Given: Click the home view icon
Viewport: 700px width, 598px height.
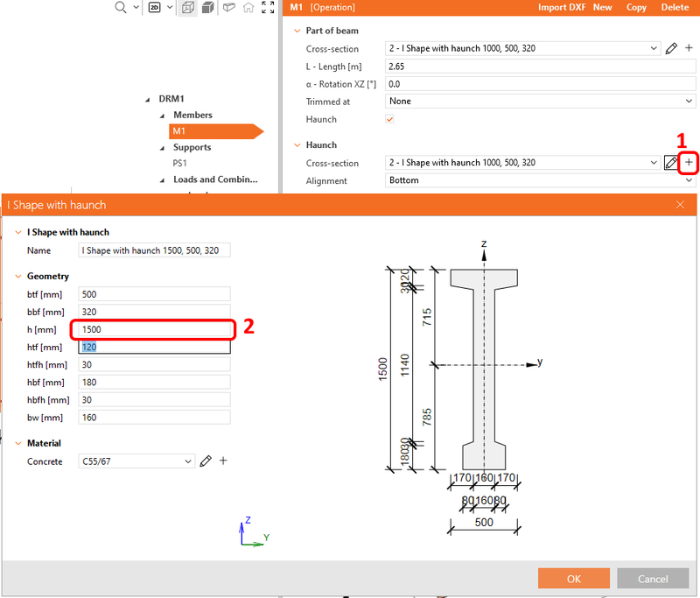Looking at the screenshot, I should [x=248, y=8].
